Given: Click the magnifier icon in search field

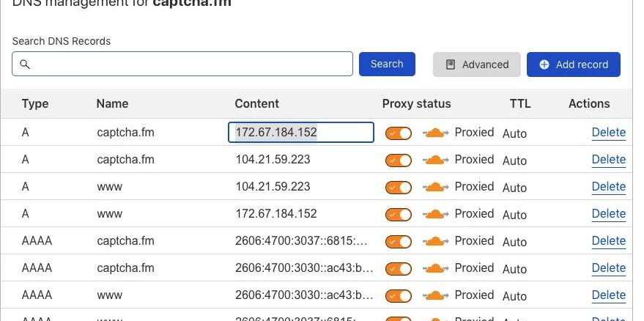Looking at the screenshot, I should pyautogui.click(x=25, y=64).
